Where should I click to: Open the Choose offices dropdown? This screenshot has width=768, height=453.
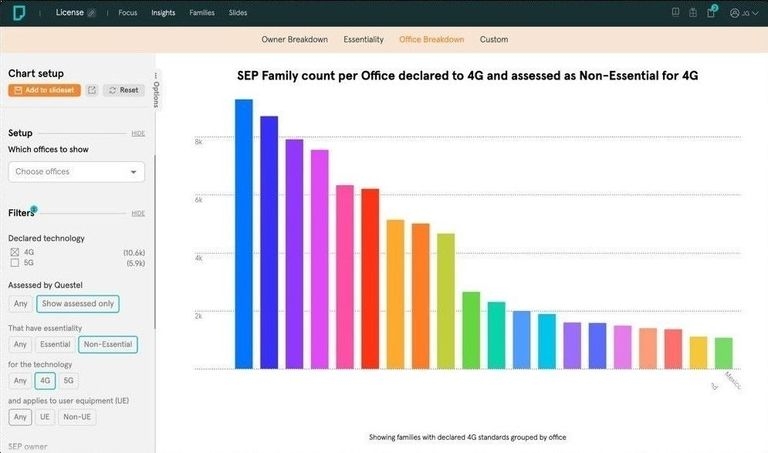[x=76, y=172]
